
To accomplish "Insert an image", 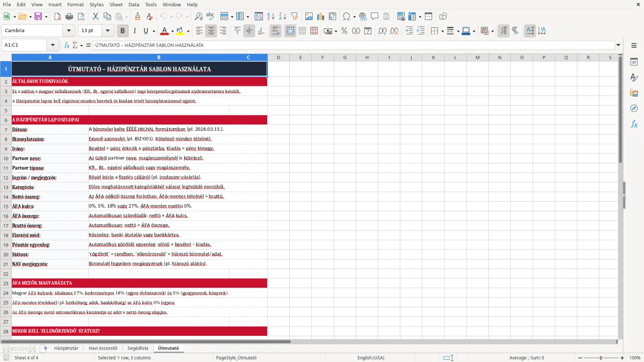I will click(x=309, y=17).
